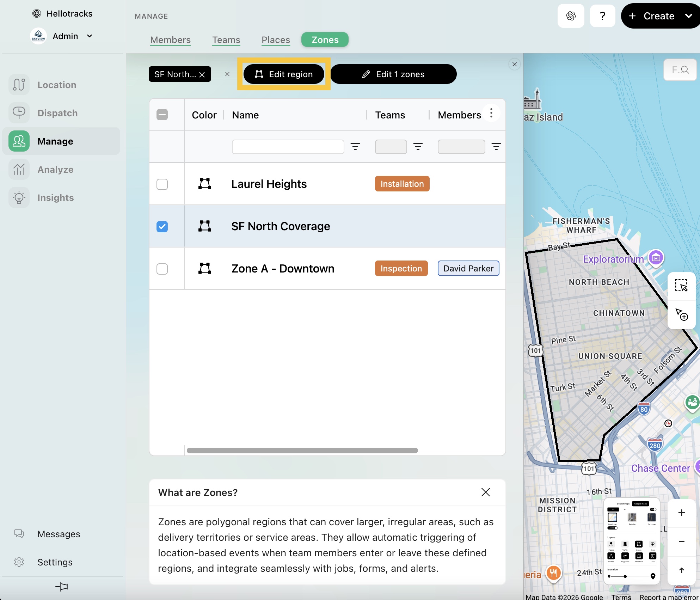Open the Name column filter options icon
Image resolution: width=700 pixels, height=600 pixels.
pyautogui.click(x=355, y=147)
